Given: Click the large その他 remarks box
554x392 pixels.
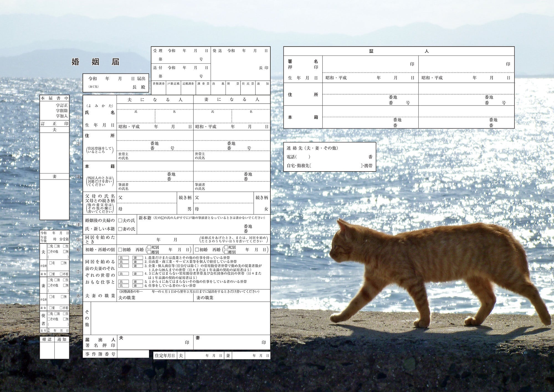Looking at the screenshot, I should click(x=180, y=318).
